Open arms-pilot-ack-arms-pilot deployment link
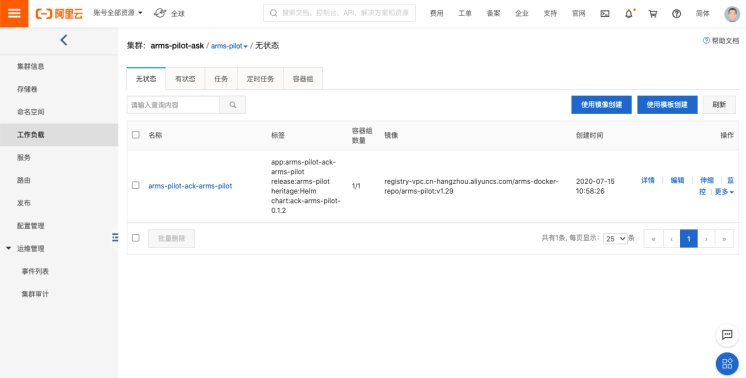The height and width of the screenshot is (378, 746). coord(190,186)
